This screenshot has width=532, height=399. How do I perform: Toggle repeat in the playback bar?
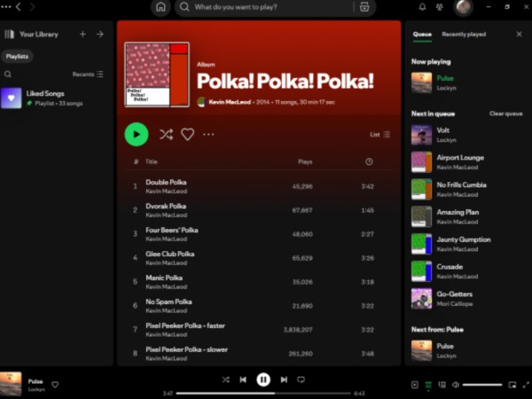pyautogui.click(x=301, y=379)
